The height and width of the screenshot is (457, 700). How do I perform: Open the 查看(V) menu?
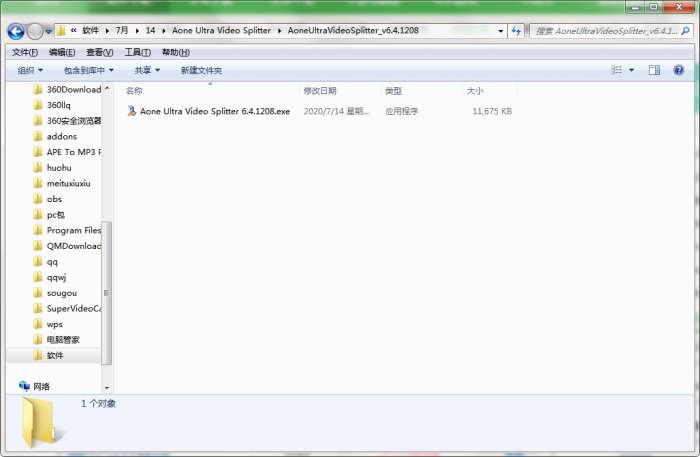point(100,52)
